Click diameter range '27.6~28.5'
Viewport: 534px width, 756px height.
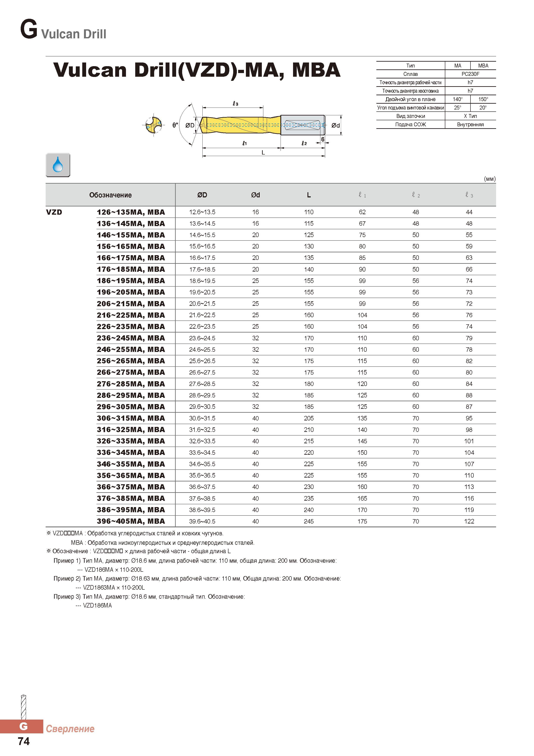point(202,384)
